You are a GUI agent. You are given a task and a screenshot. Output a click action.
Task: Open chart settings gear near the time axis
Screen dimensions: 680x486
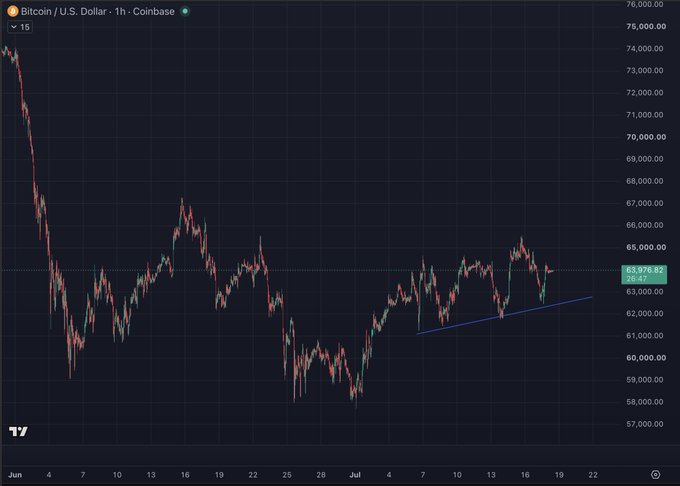pyautogui.click(x=655, y=475)
